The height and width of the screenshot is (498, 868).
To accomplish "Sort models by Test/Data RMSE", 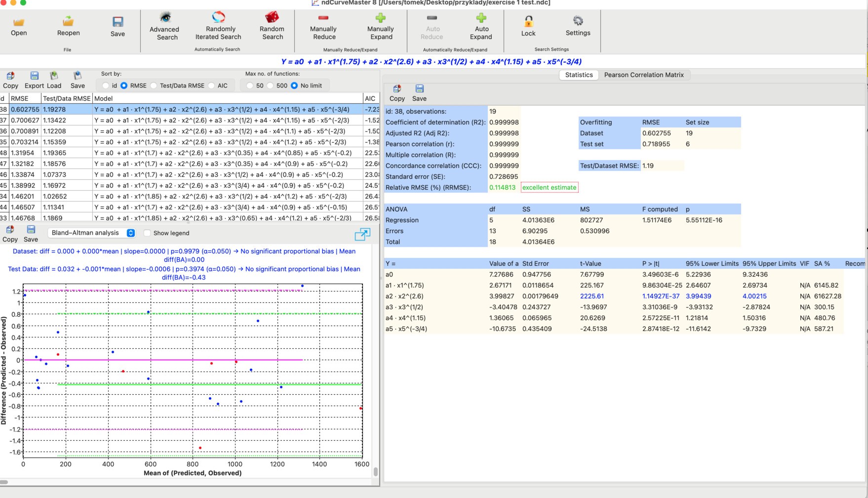I will (x=154, y=86).
